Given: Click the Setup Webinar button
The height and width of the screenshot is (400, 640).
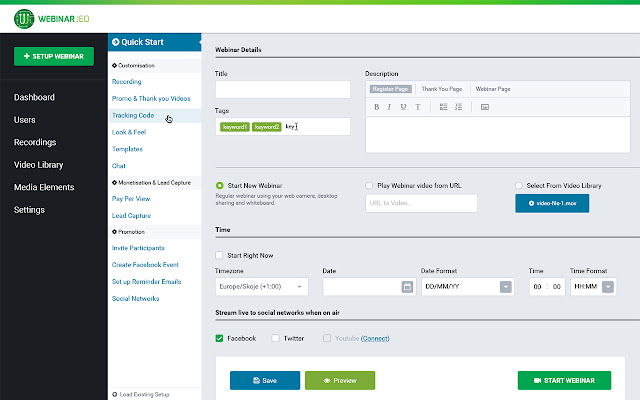Looking at the screenshot, I should tap(54, 56).
